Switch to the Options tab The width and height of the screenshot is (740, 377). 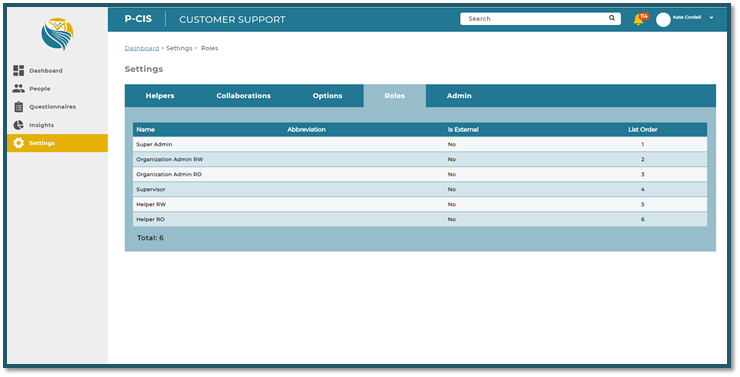(x=328, y=96)
